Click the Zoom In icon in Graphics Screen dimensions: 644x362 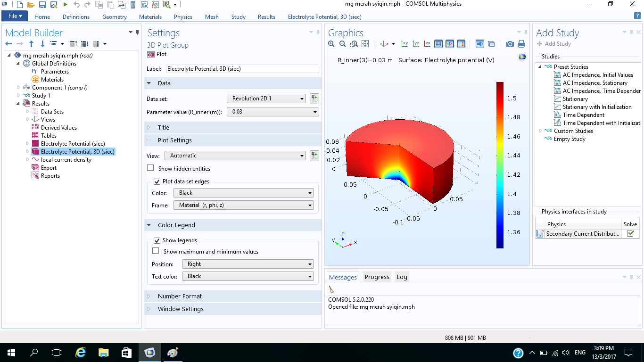click(331, 44)
